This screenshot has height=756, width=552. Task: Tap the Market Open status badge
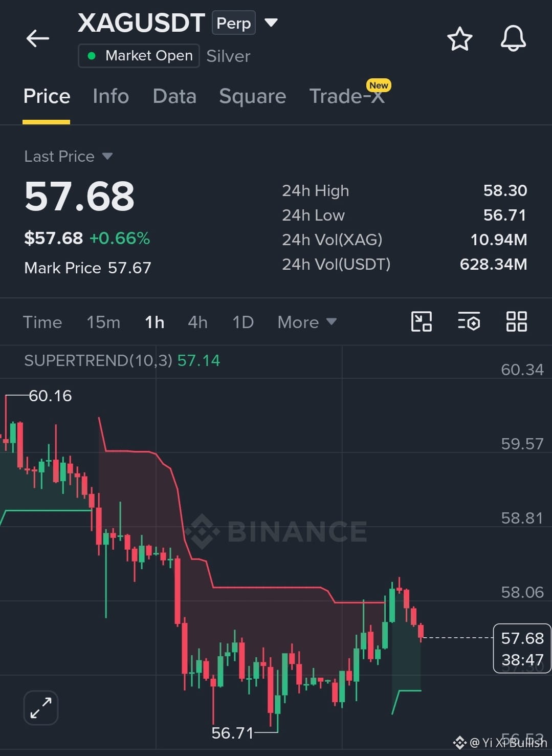click(x=139, y=56)
